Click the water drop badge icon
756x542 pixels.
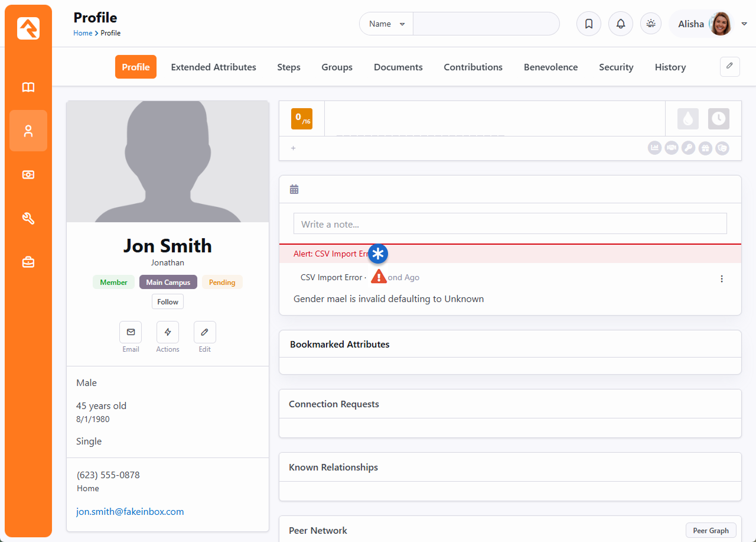(687, 119)
